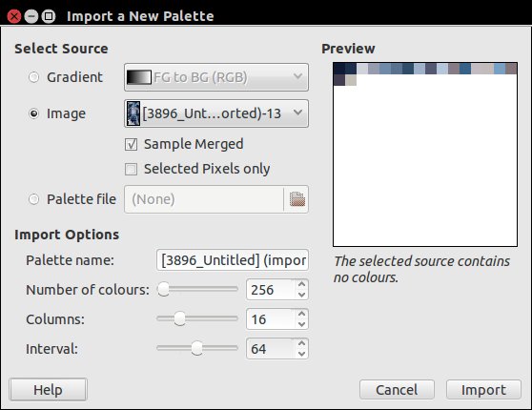The height and width of the screenshot is (410, 532).
Task: Click the Columns value field 16
Action: [270, 319]
